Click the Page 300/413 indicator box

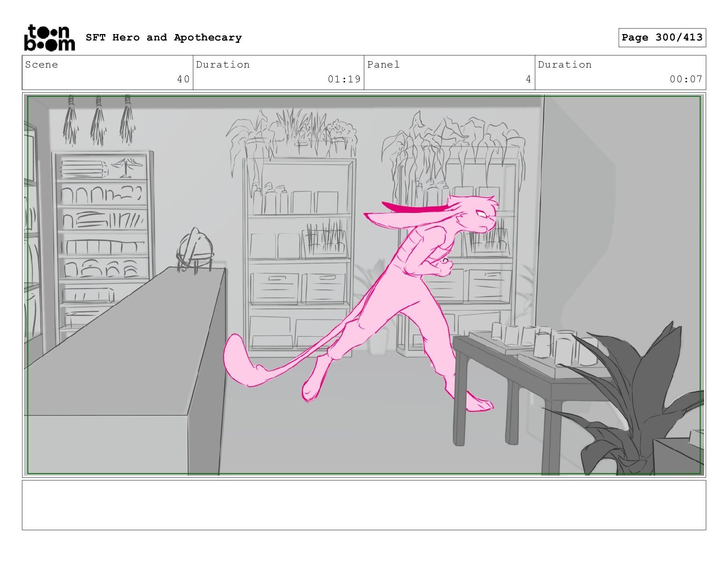pyautogui.click(x=661, y=38)
